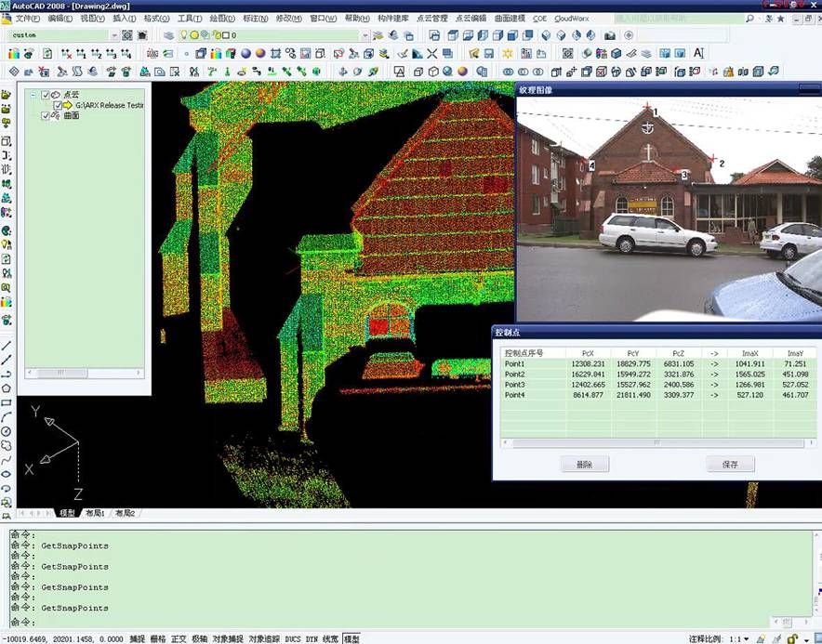Switch to the 布局2 layout tab
822x644 pixels.
click(x=126, y=513)
